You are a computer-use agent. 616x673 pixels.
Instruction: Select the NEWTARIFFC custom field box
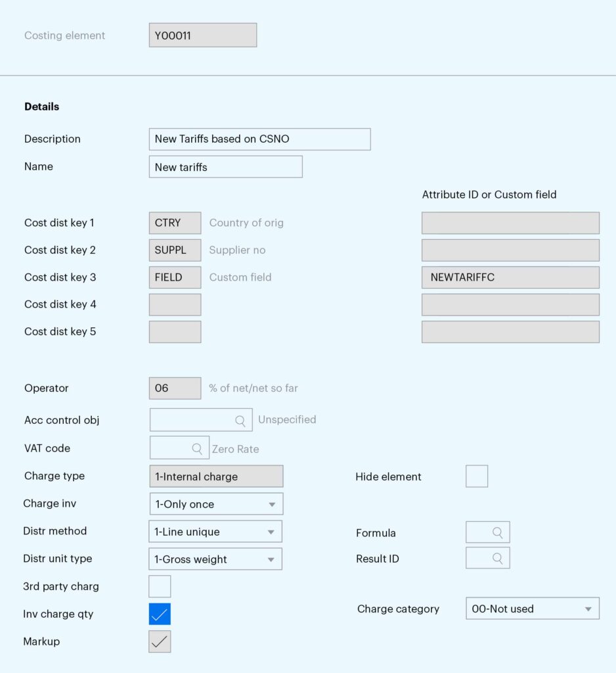(510, 277)
